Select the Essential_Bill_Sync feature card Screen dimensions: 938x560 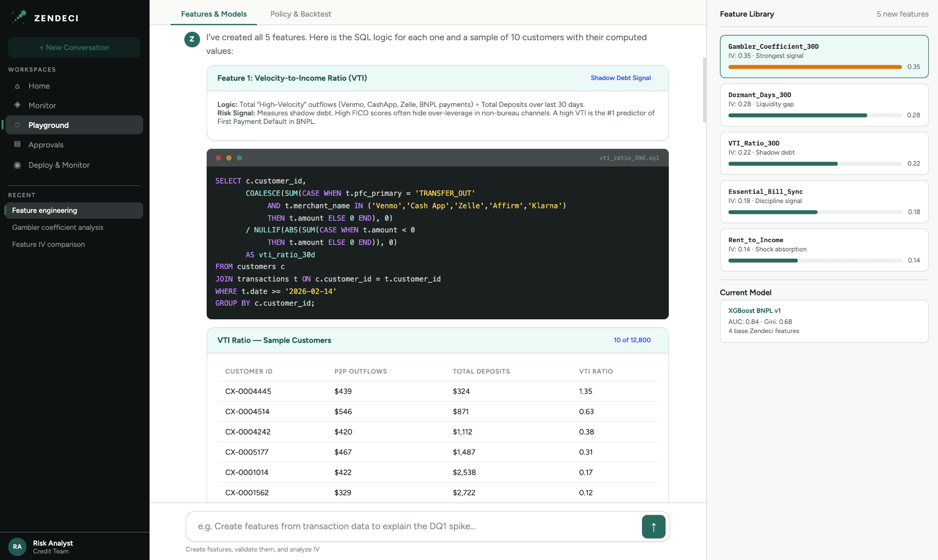point(824,202)
